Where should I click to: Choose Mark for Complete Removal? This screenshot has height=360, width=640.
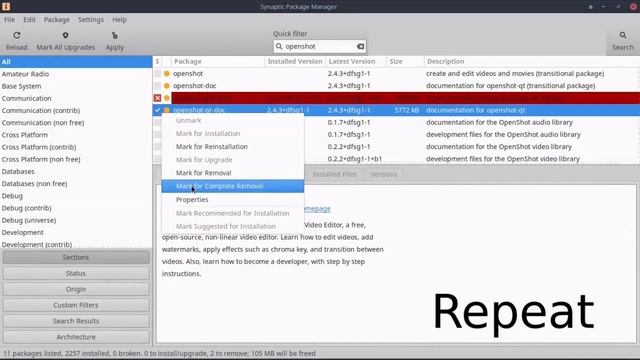tap(233, 186)
